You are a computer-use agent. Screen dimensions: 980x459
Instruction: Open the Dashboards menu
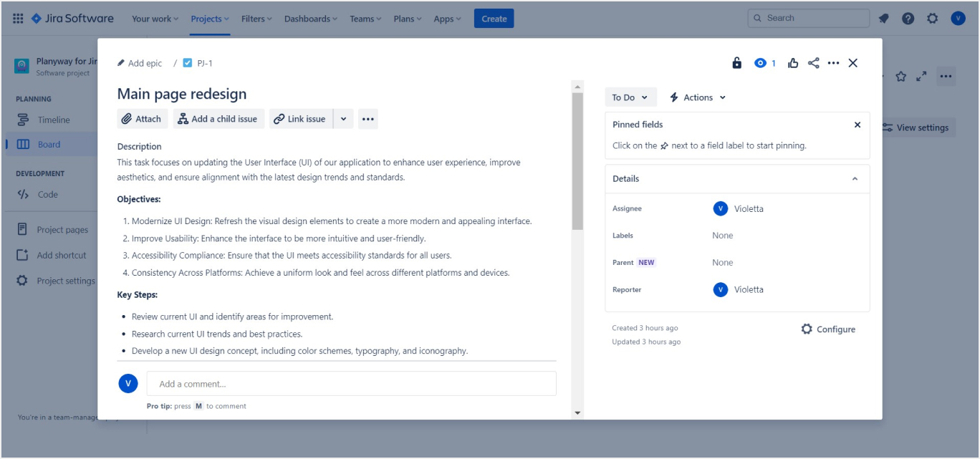point(312,19)
